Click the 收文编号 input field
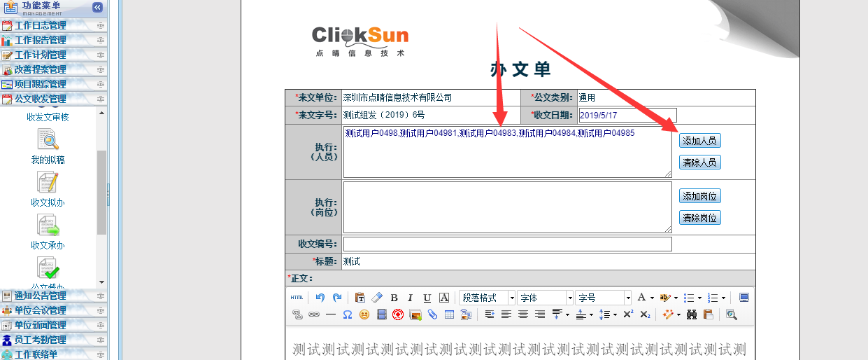This screenshot has width=868, height=360. 507,244
